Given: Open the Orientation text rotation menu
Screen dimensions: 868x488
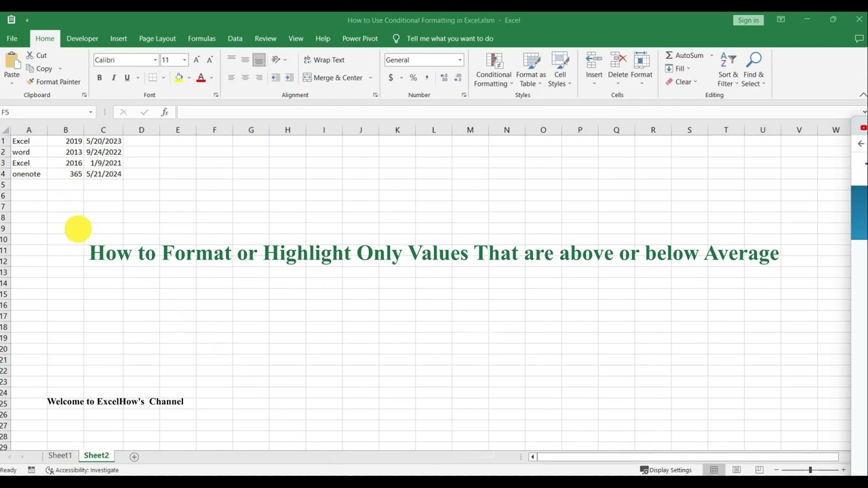Looking at the screenshot, I should tap(279, 60).
